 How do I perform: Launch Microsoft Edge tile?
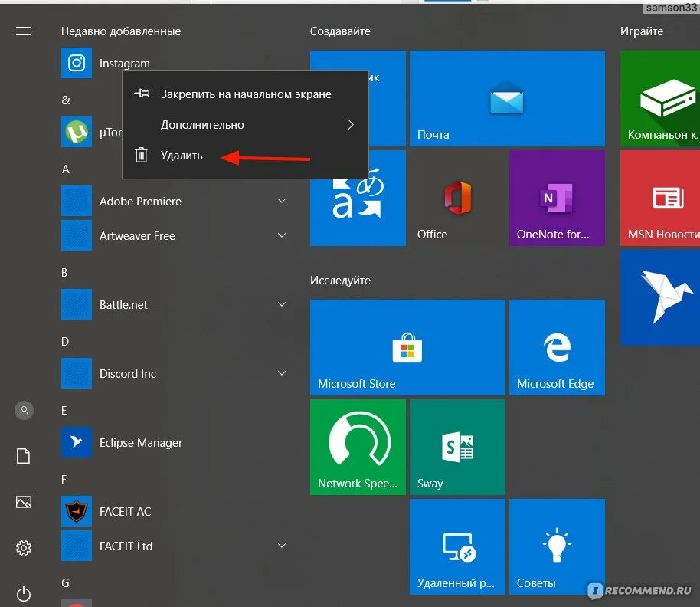pyautogui.click(x=557, y=347)
